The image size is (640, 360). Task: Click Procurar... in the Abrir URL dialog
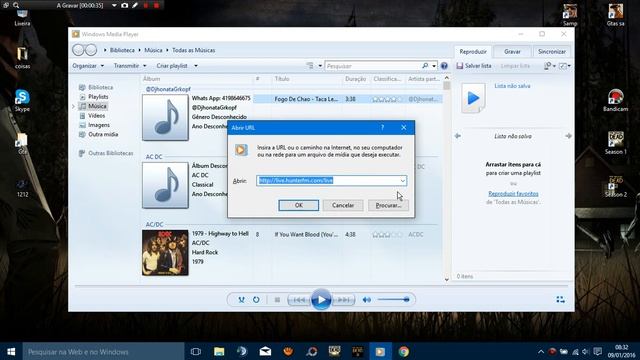pyautogui.click(x=388, y=205)
